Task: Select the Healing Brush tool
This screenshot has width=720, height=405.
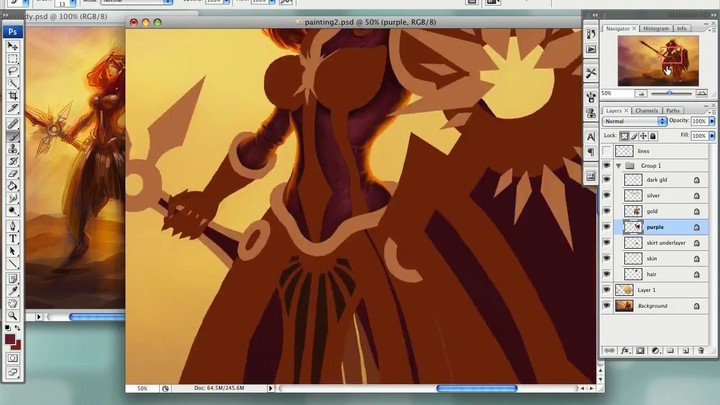Action: 12,124
